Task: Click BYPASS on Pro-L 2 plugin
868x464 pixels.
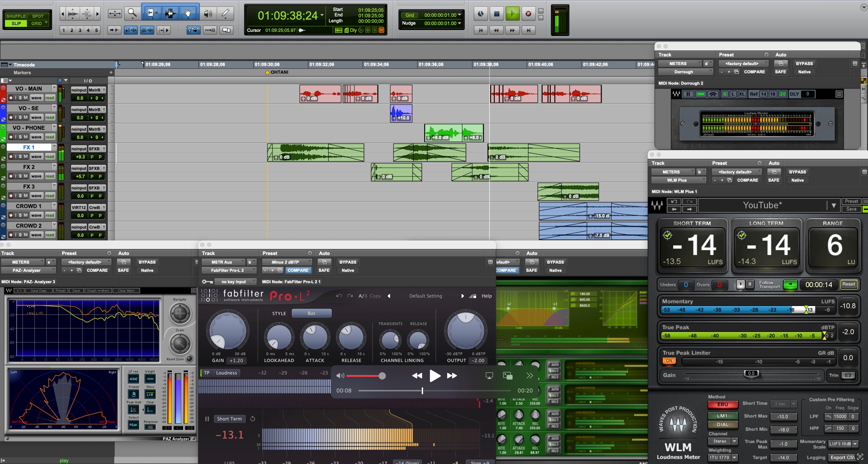Action: tap(348, 262)
